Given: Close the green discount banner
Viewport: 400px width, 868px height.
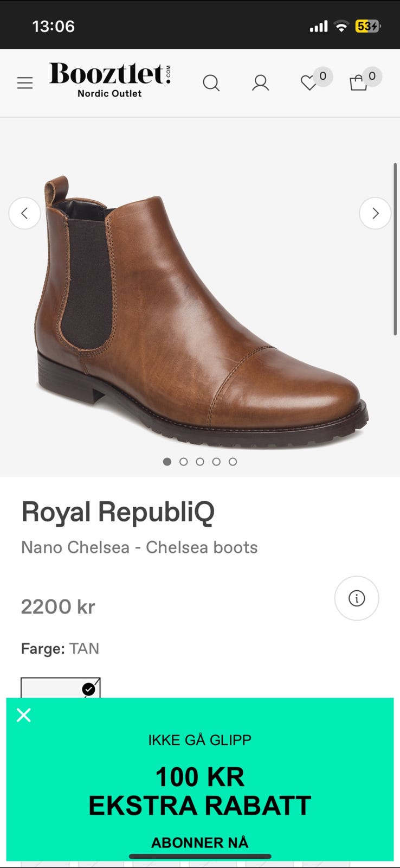Looking at the screenshot, I should (x=24, y=715).
